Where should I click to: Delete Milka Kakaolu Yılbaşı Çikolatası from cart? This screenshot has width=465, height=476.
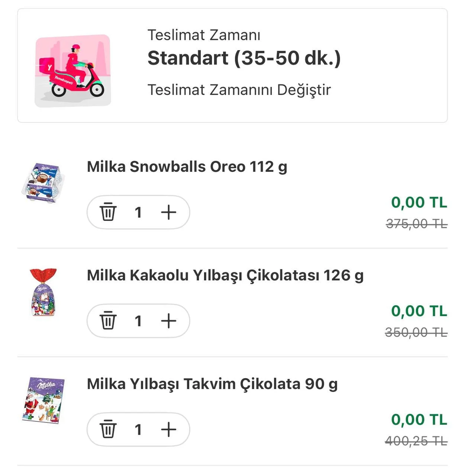click(x=108, y=321)
